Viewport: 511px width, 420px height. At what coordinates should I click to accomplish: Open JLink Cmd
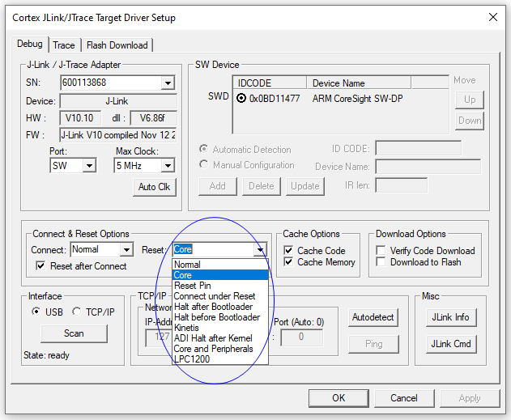(451, 344)
